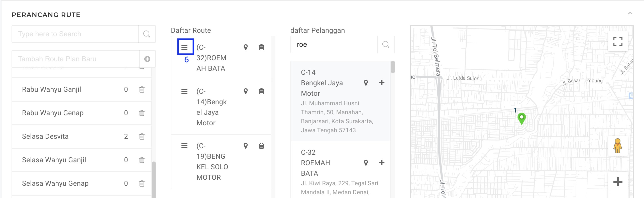The image size is (644, 198).
Task: Click the add new route plan plus icon
Action: [147, 59]
